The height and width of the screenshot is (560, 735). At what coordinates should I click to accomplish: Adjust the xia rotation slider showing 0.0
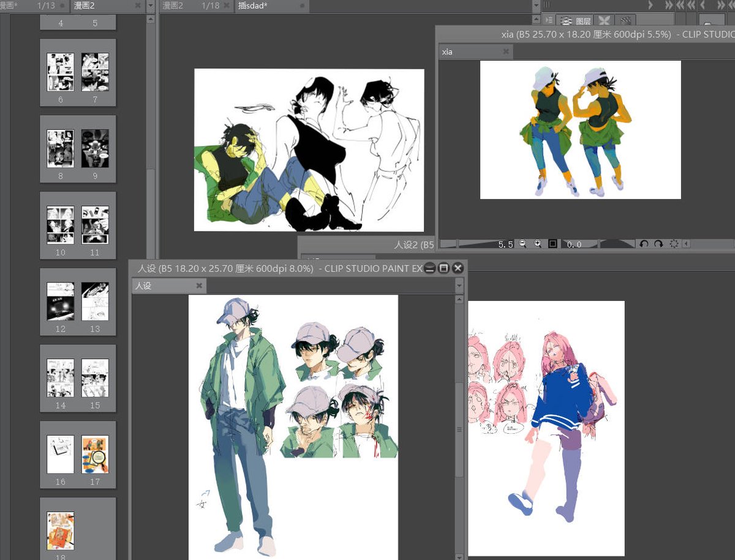pos(598,244)
